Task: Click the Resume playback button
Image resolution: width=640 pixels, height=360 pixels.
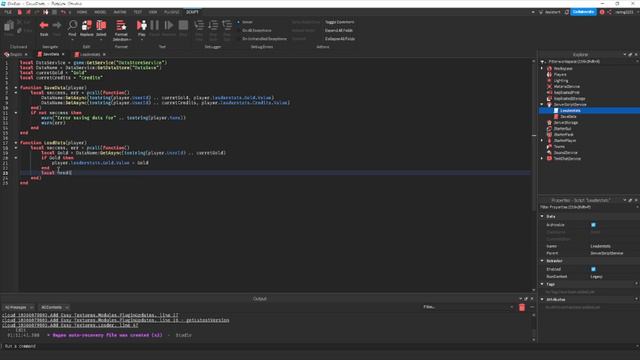Action: click(169, 26)
